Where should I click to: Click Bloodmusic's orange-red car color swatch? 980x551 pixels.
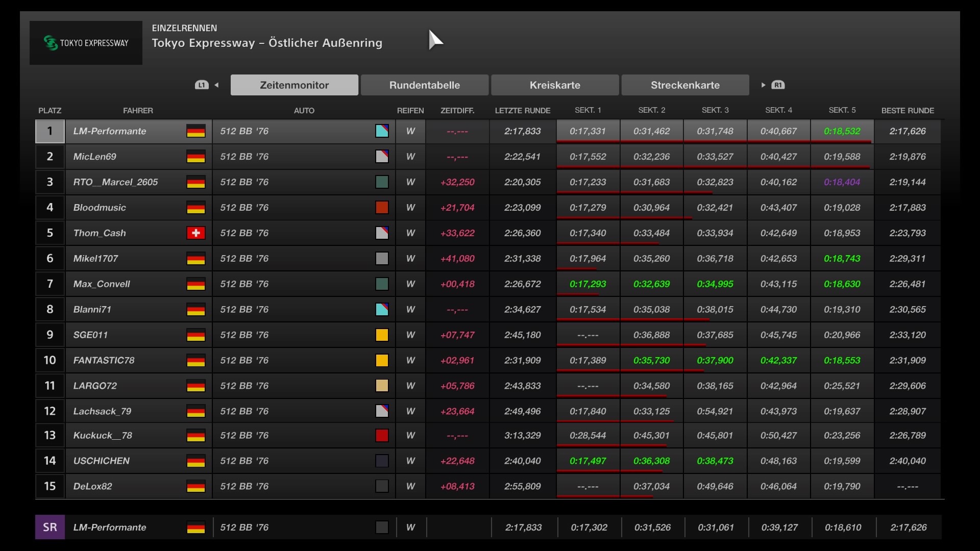click(x=382, y=208)
